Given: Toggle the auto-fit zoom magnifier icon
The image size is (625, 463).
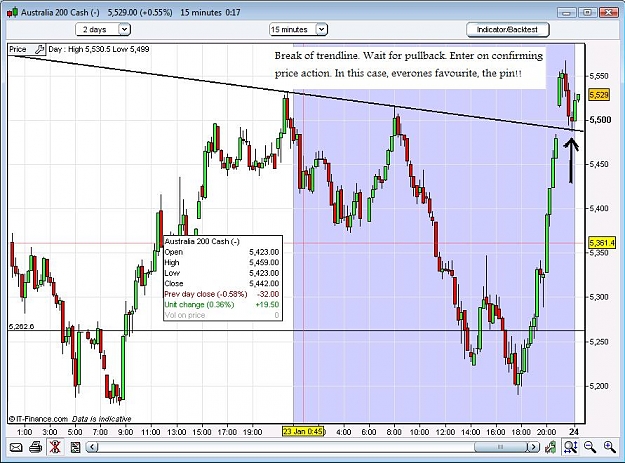Looking at the screenshot, I should coord(571,447).
